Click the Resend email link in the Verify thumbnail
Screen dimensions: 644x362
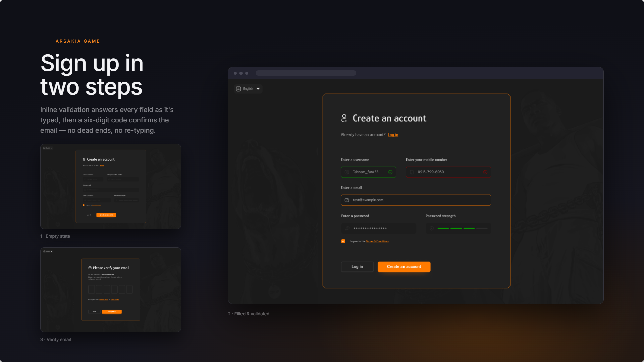click(x=104, y=300)
